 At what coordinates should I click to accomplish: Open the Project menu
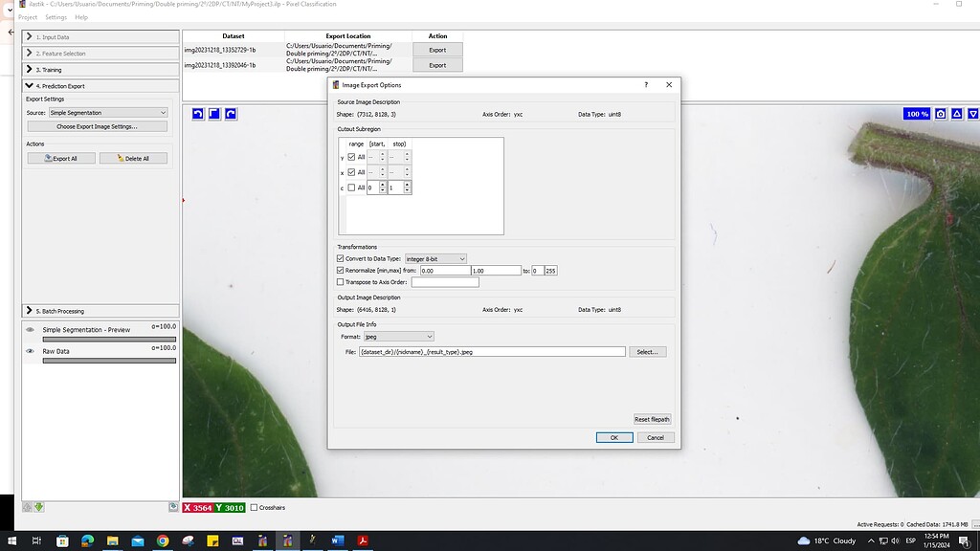27,16
